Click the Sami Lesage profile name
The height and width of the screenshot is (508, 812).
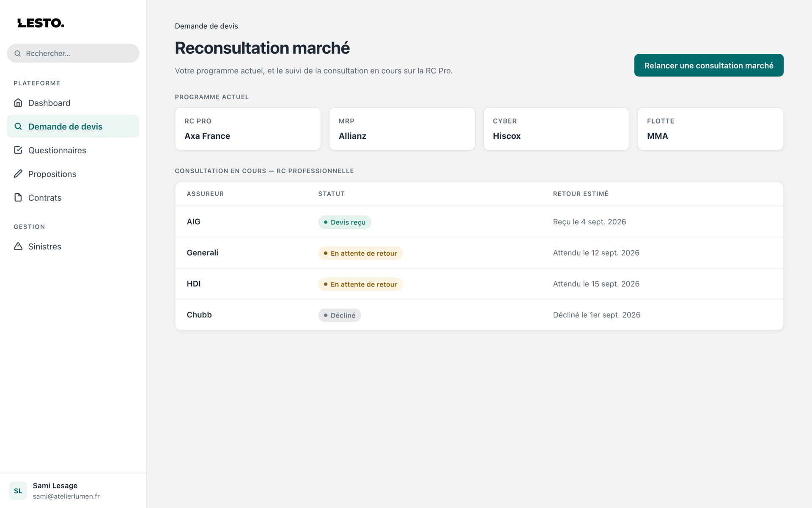coord(55,486)
